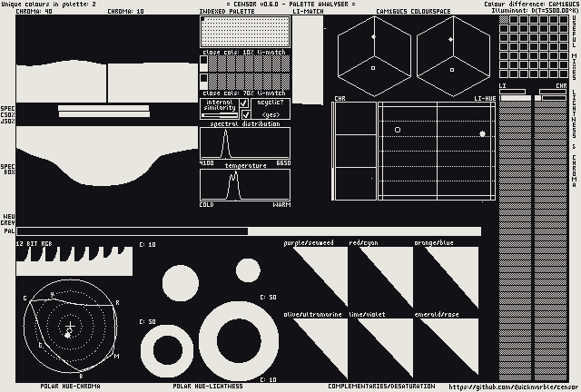
Task: Click the white LI-MATCH bar
Action: coord(308,60)
